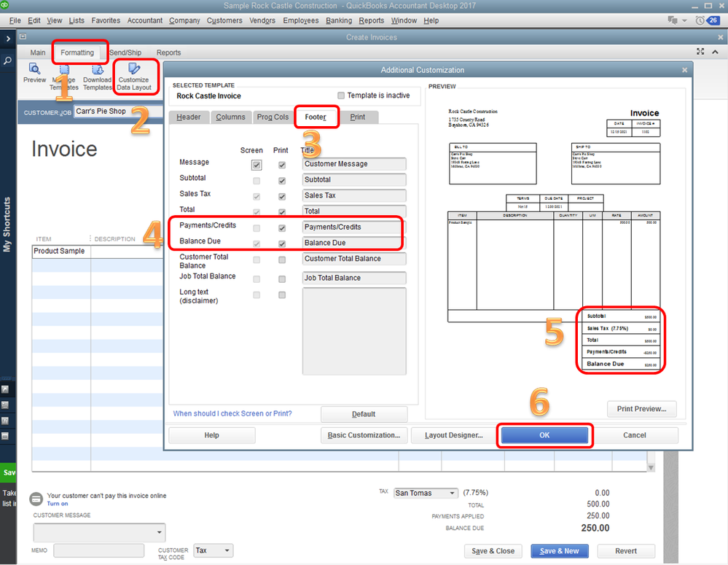
Task: Toggle Subtotal Print checkbox
Action: click(282, 181)
